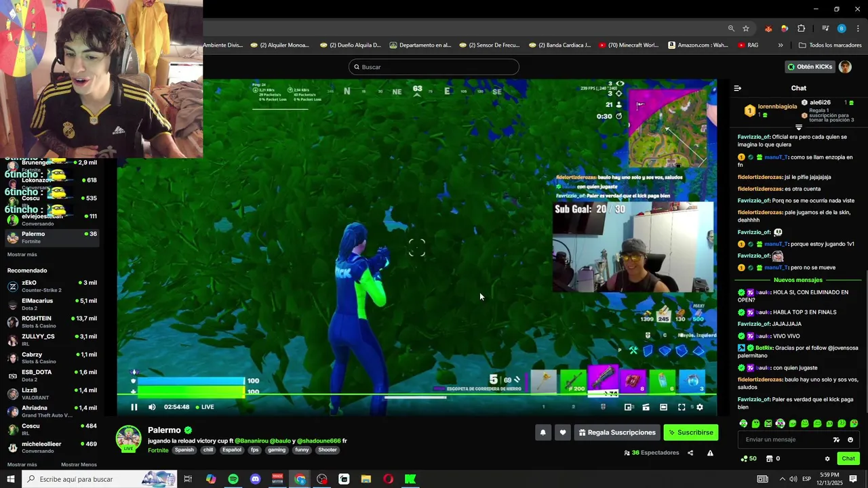Open the Chrome extensions puzzle icon
The width and height of the screenshot is (868, 488).
801,28
